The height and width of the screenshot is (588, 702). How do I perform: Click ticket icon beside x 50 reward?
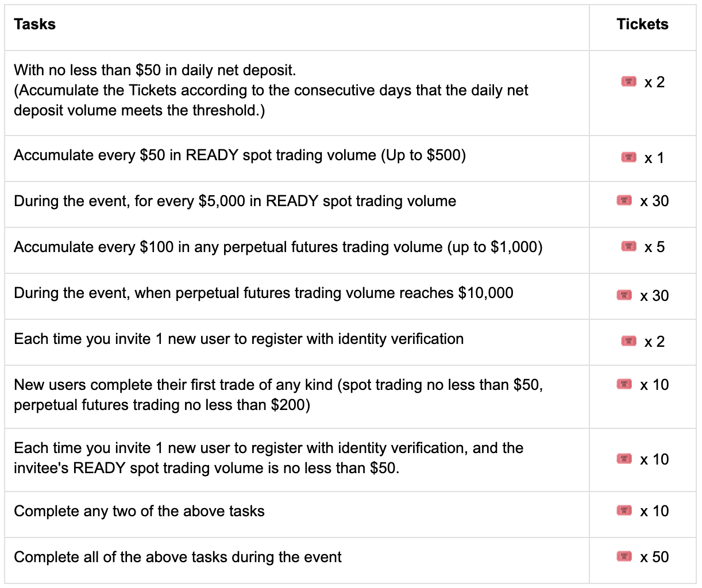pyautogui.click(x=624, y=556)
